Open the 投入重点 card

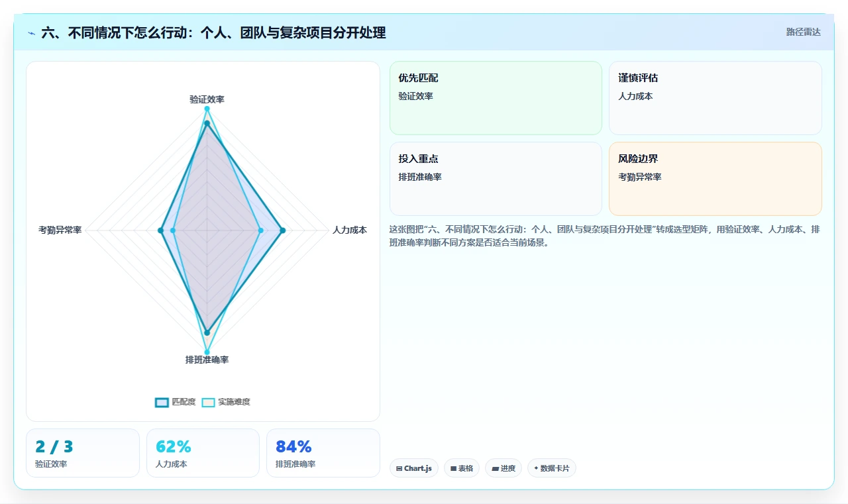click(x=496, y=179)
